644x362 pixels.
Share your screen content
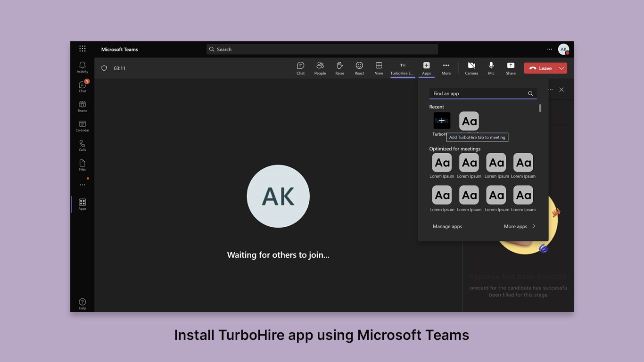[x=511, y=68]
